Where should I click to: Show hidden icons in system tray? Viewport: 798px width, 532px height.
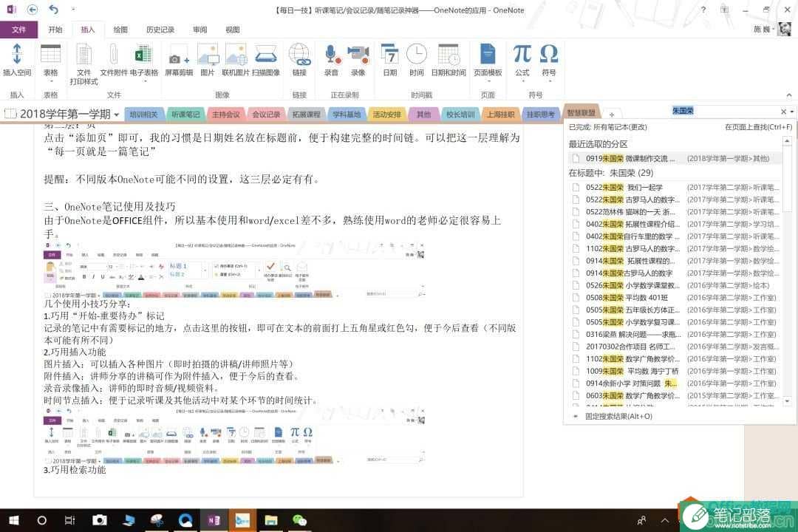tap(665, 519)
